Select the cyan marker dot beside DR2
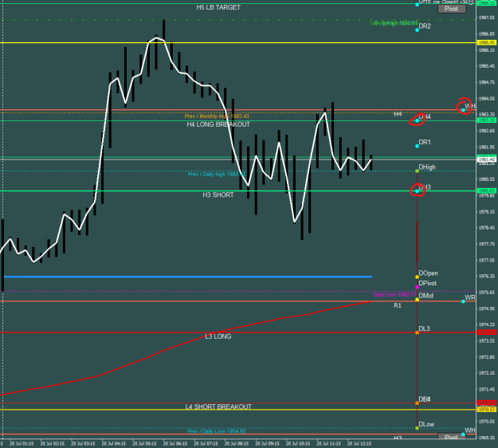The width and height of the screenshot is (498, 448). click(x=417, y=30)
